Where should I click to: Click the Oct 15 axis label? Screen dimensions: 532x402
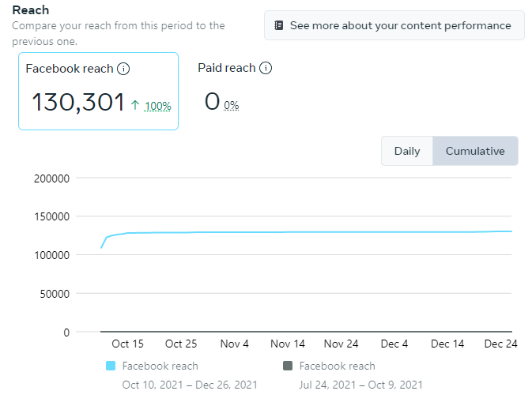(127, 344)
